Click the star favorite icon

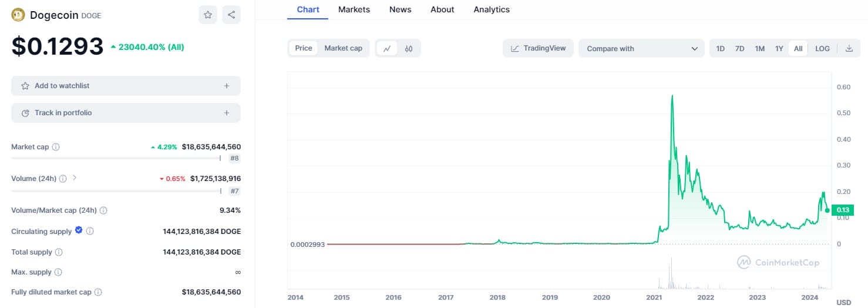[x=208, y=15]
